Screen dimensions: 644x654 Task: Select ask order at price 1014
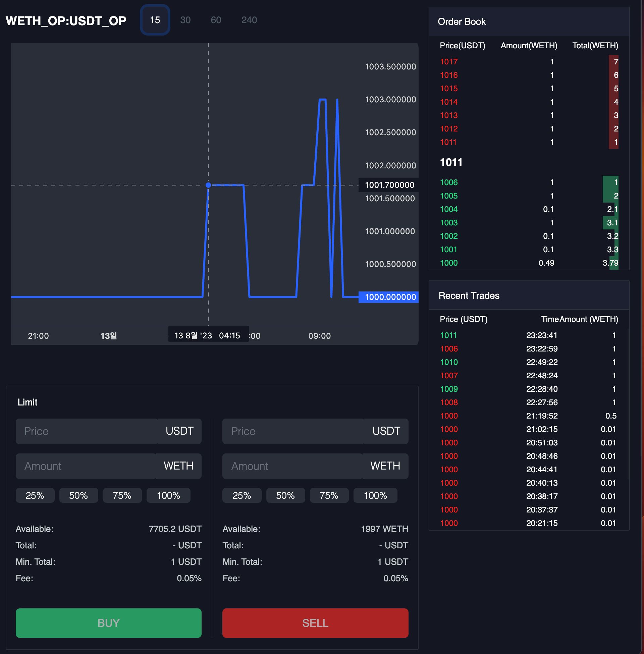click(x=529, y=102)
